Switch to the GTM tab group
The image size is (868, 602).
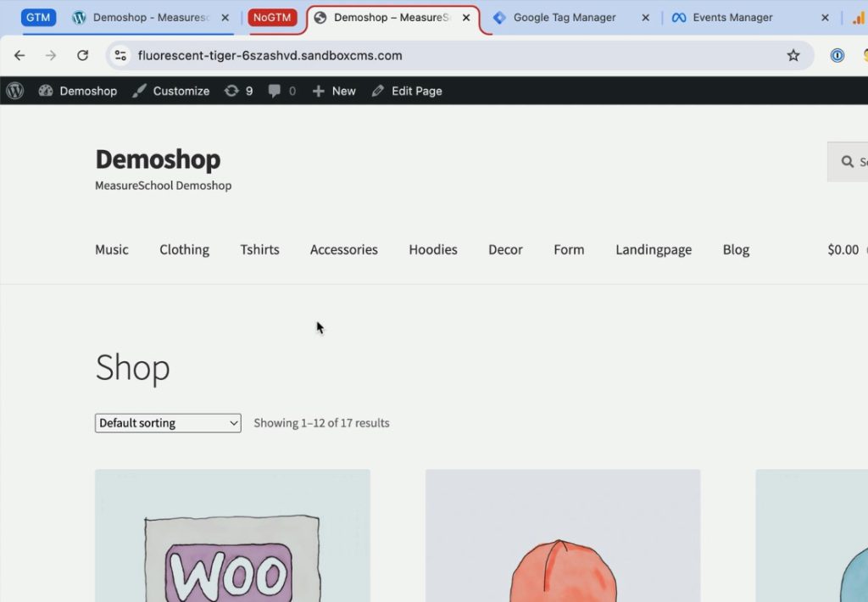tap(38, 18)
